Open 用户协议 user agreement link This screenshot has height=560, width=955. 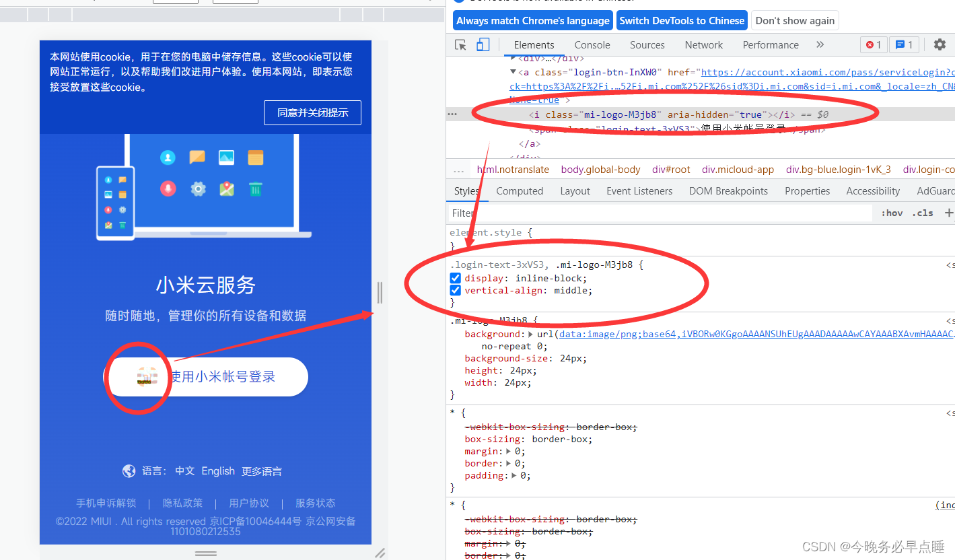click(248, 503)
